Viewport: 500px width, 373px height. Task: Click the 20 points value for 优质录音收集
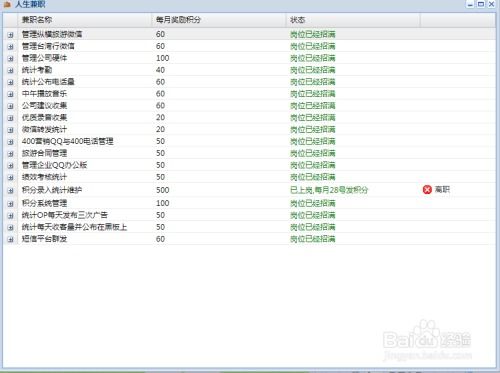point(160,117)
